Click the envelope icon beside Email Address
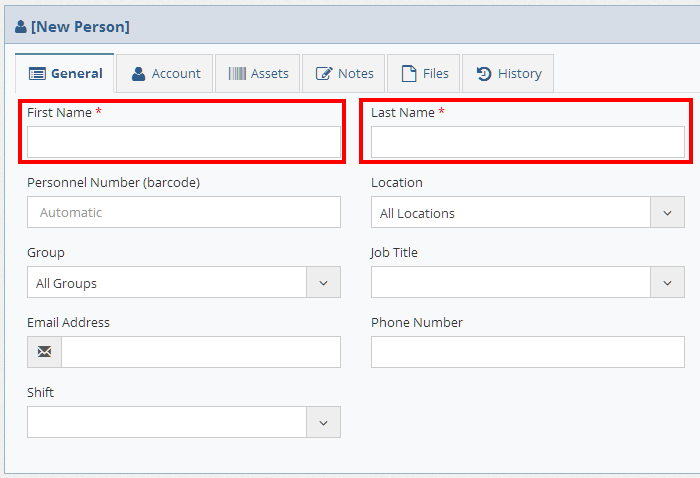This screenshot has height=478, width=700. pos(44,352)
